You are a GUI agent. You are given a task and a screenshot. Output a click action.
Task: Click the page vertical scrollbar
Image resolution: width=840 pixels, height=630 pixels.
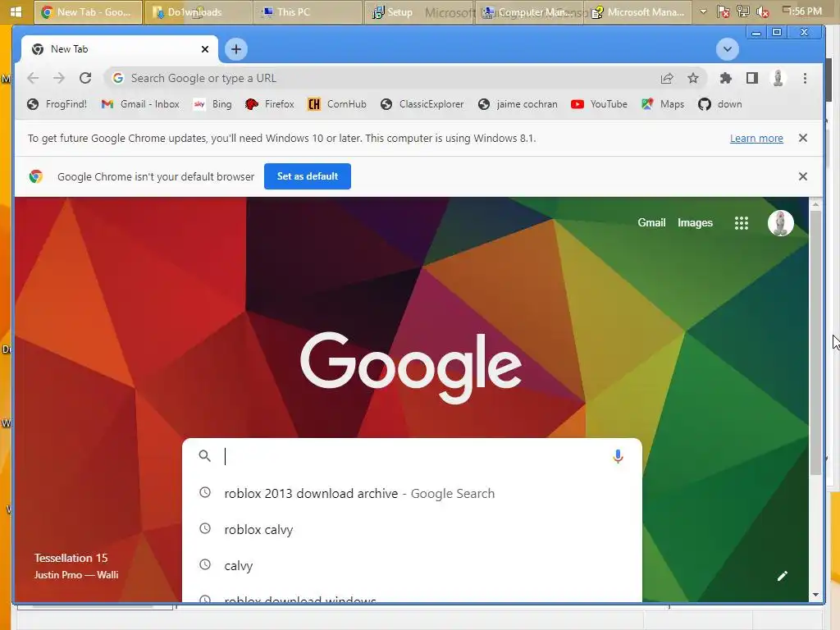coord(815,343)
